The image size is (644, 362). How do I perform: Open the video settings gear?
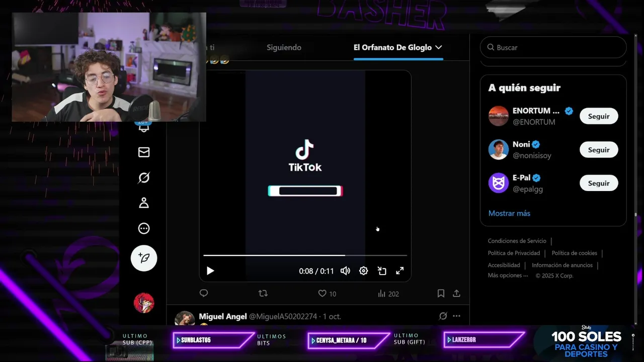click(363, 271)
